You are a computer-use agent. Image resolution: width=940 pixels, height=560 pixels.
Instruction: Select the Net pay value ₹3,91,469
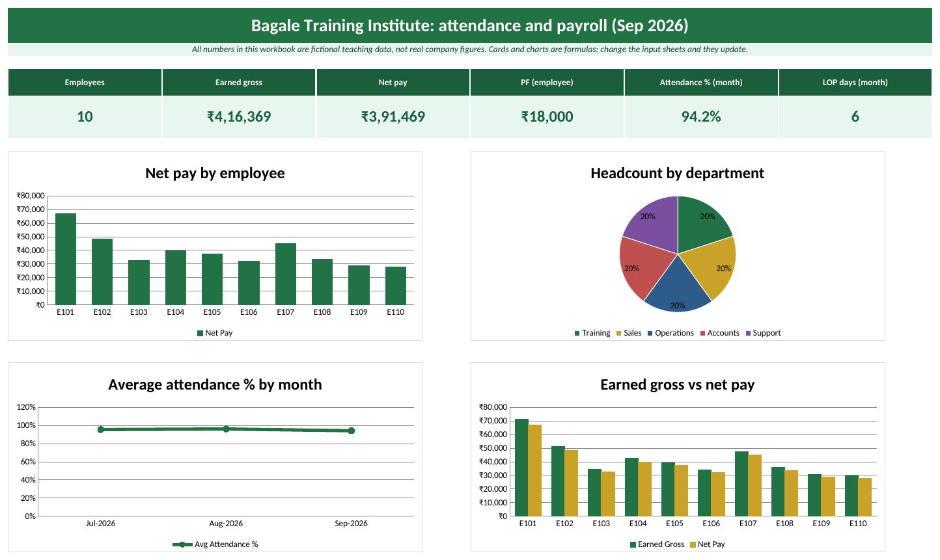pos(393,117)
